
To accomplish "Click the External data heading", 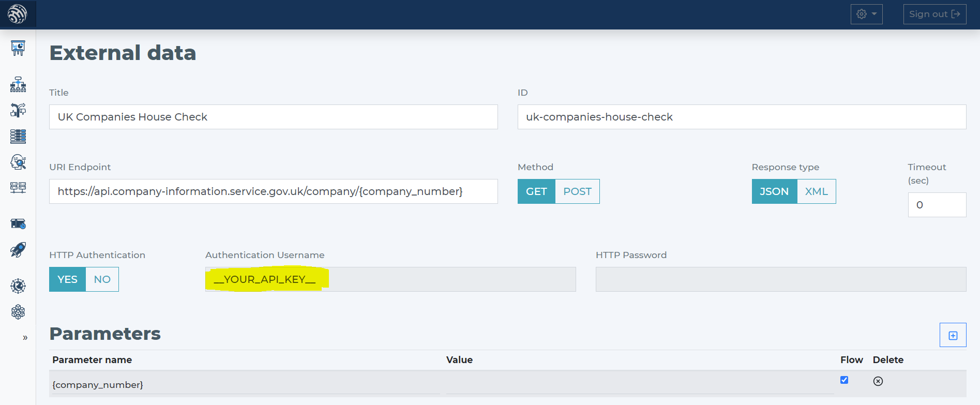I will pos(123,53).
